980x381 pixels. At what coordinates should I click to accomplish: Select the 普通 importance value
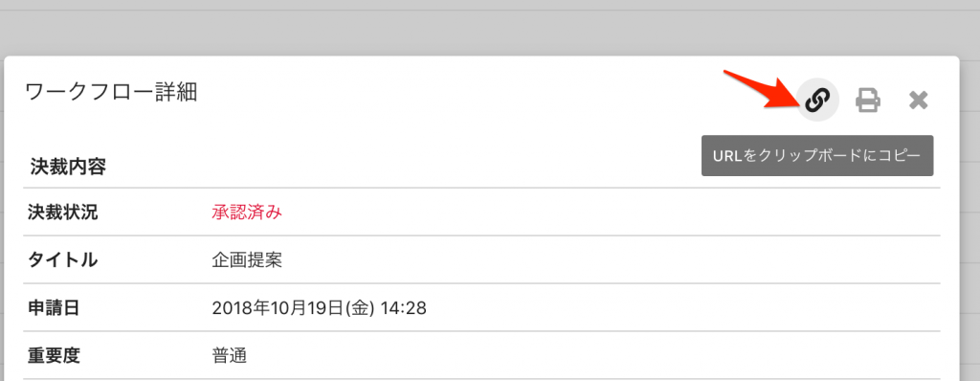click(230, 356)
